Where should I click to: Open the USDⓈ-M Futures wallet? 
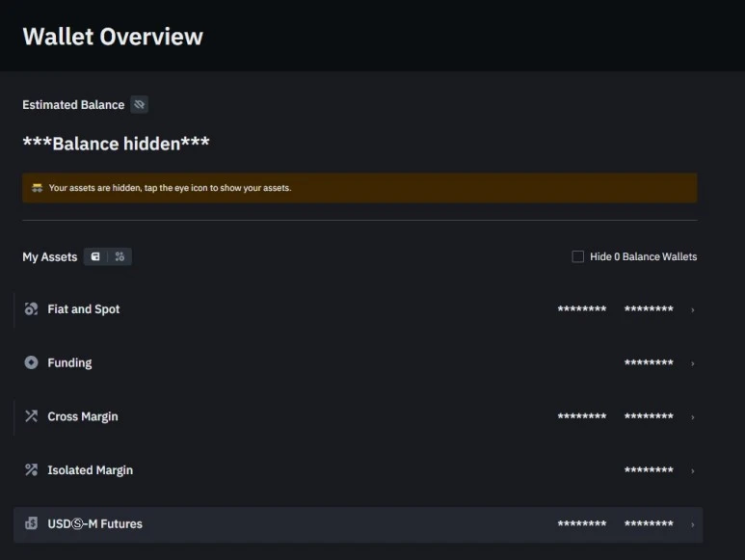[x=359, y=524]
